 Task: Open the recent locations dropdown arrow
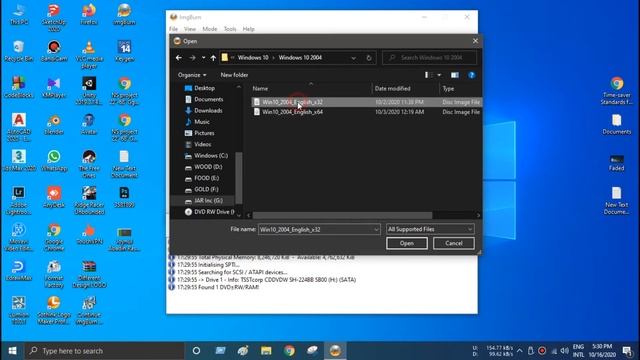[203, 58]
